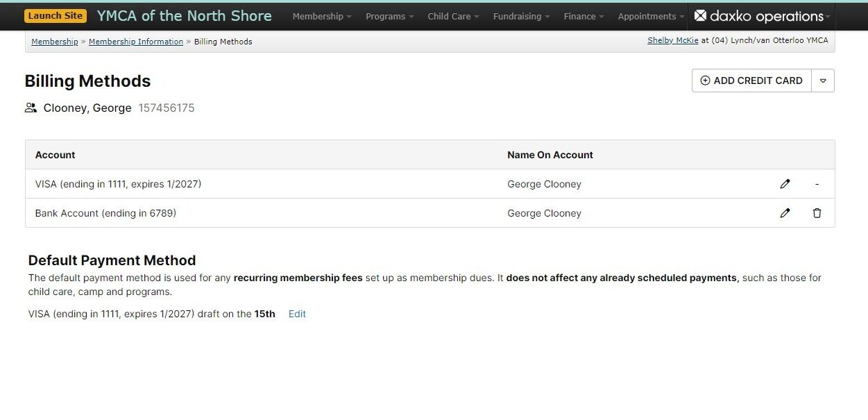Delete the Bank Account ending in 6789
Image resolution: width=868 pixels, height=420 pixels.
pos(817,213)
